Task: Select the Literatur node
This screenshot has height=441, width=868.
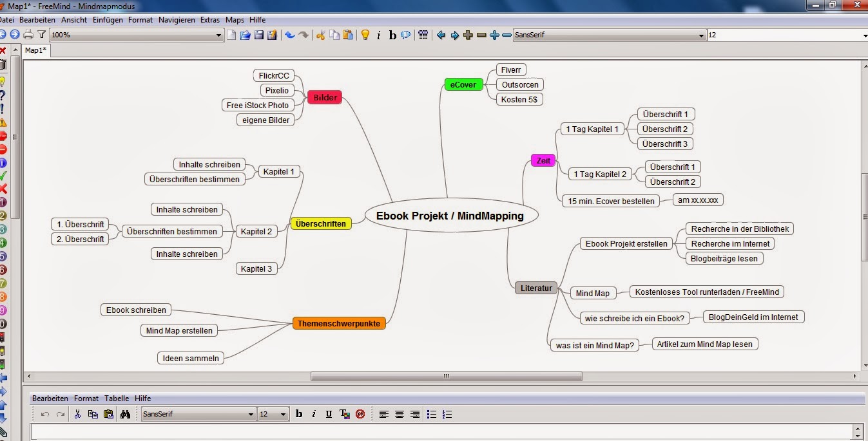Action: pyautogui.click(x=536, y=288)
